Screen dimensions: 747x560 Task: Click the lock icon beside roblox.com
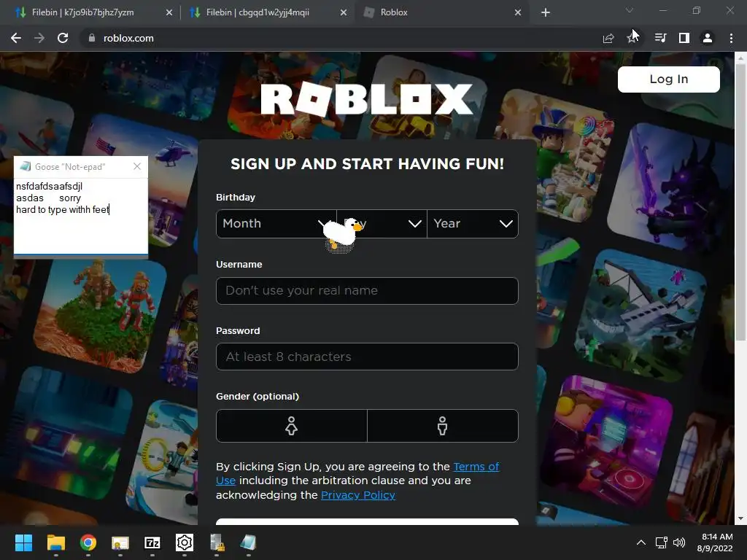tap(92, 38)
